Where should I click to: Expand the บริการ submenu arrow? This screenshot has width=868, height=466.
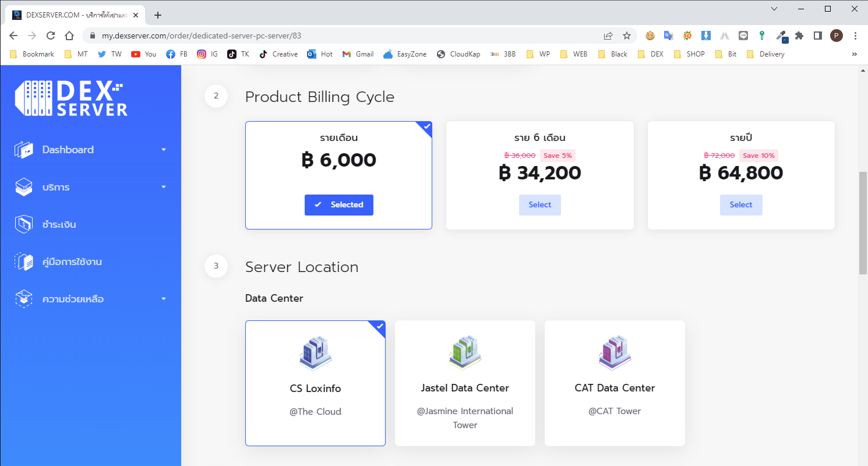164,187
